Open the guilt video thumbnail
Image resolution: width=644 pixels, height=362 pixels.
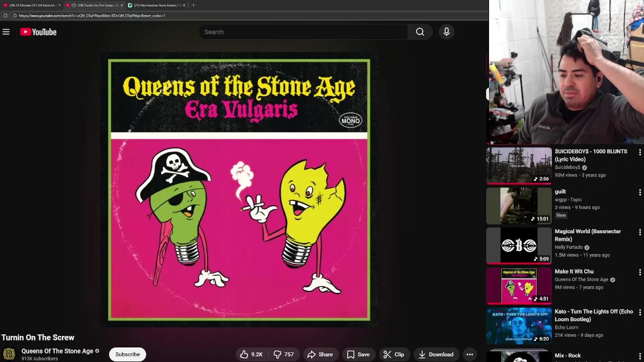(x=519, y=205)
